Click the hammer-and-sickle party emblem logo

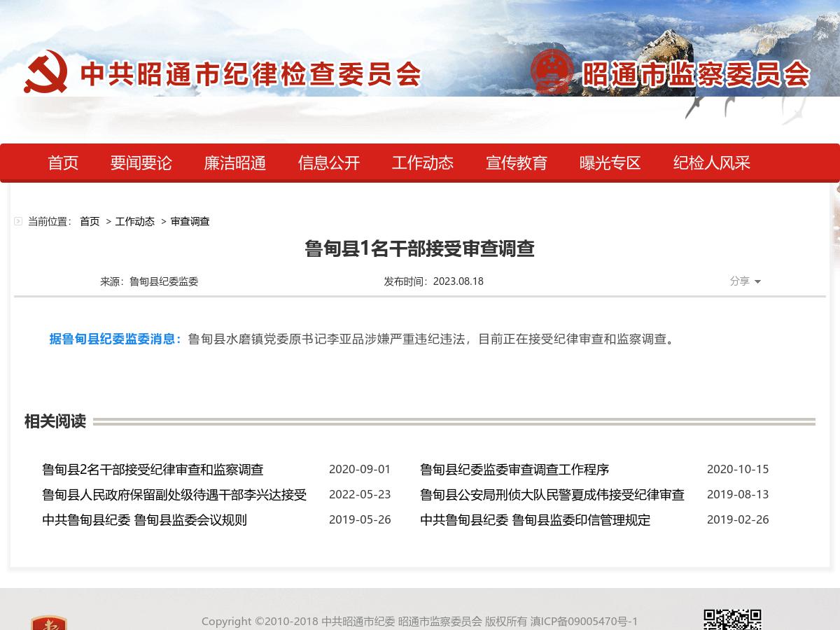pyautogui.click(x=48, y=73)
